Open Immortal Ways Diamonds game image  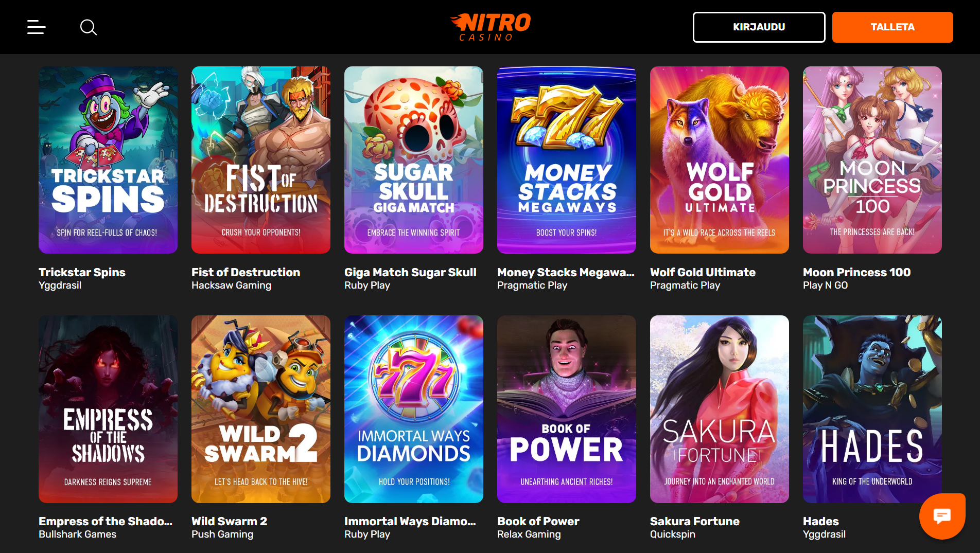414,409
